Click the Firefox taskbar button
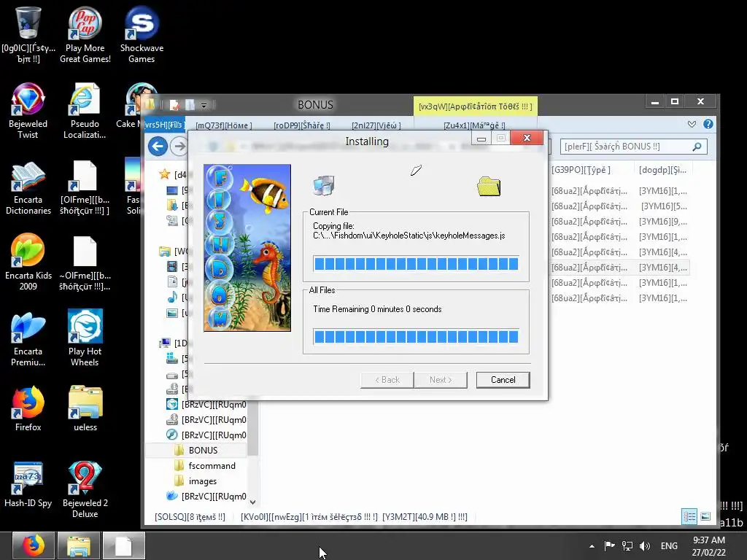This screenshot has width=747, height=560. pos(33,545)
